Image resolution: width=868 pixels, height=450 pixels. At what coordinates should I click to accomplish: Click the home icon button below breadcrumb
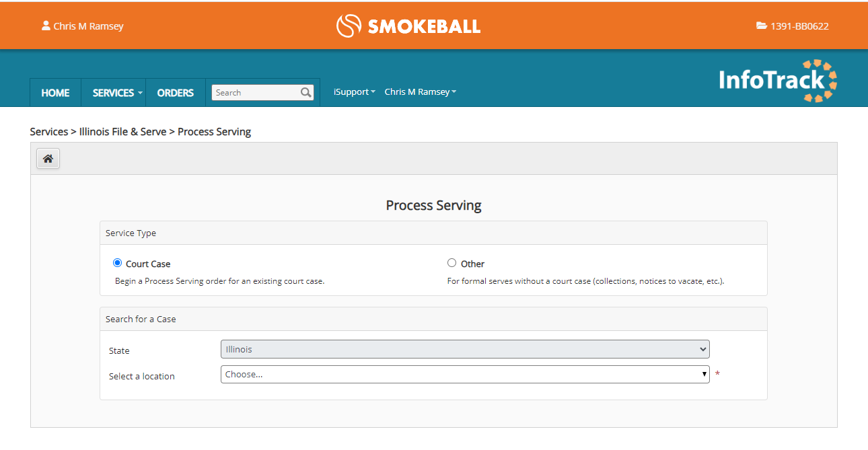tap(48, 159)
